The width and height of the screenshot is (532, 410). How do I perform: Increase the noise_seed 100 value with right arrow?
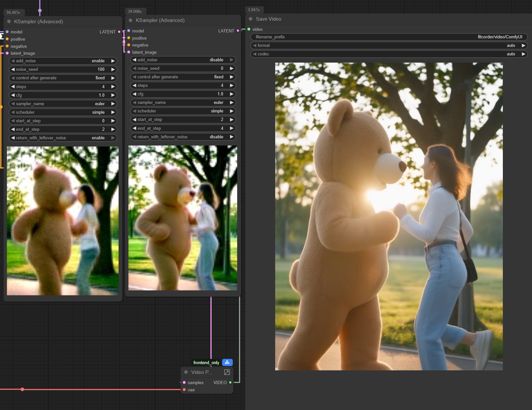pos(113,69)
